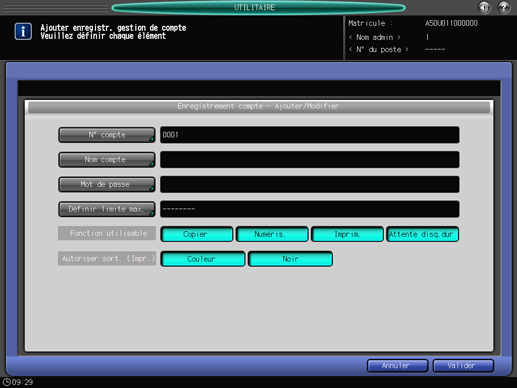Toggle the Imprim. function button

pos(347,234)
